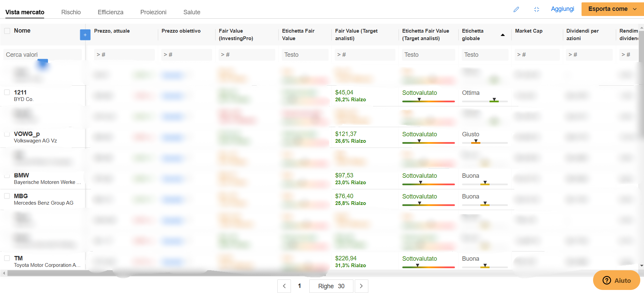This screenshot has height=293, width=644.
Task: Click the Volkswagen Giusto rating gauge
Action: pyautogui.click(x=485, y=142)
